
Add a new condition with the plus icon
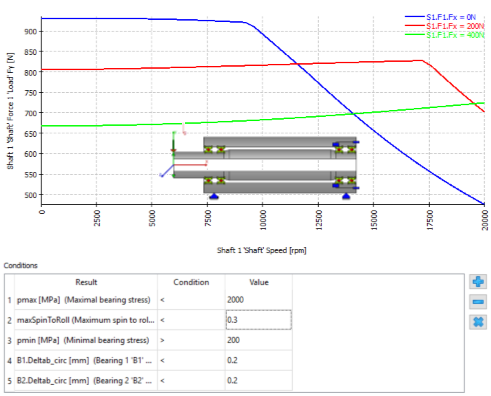coord(478,282)
